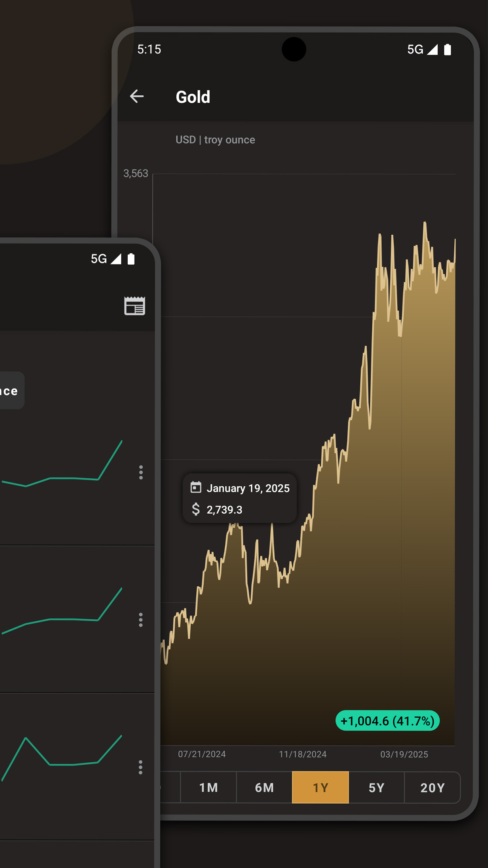This screenshot has height=868, width=488.
Task: Open three-dot menu on the third chart row
Action: point(141,767)
